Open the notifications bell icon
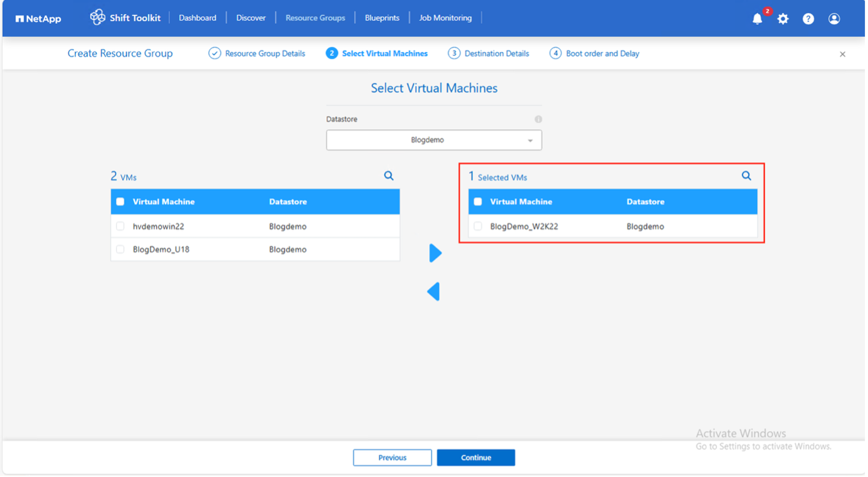Viewport: 868px width, 477px height. (757, 19)
